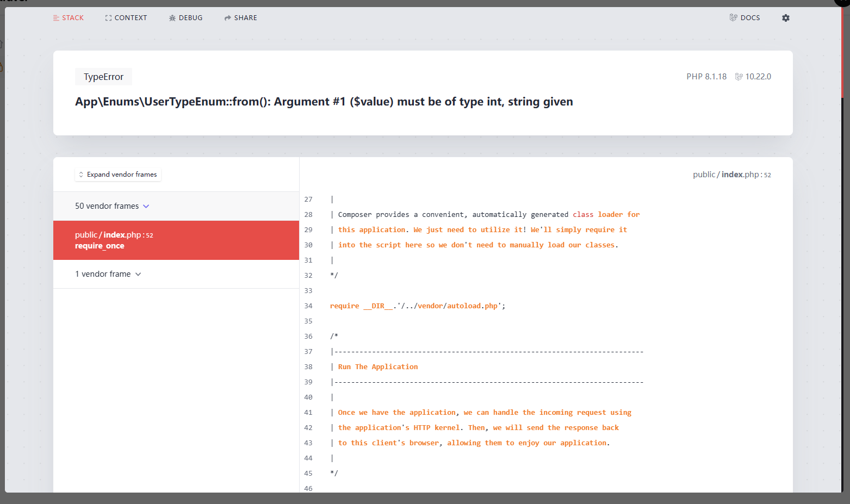This screenshot has height=504, width=850.
Task: Collapse the highlighted index.php stack frame
Action: click(176, 240)
